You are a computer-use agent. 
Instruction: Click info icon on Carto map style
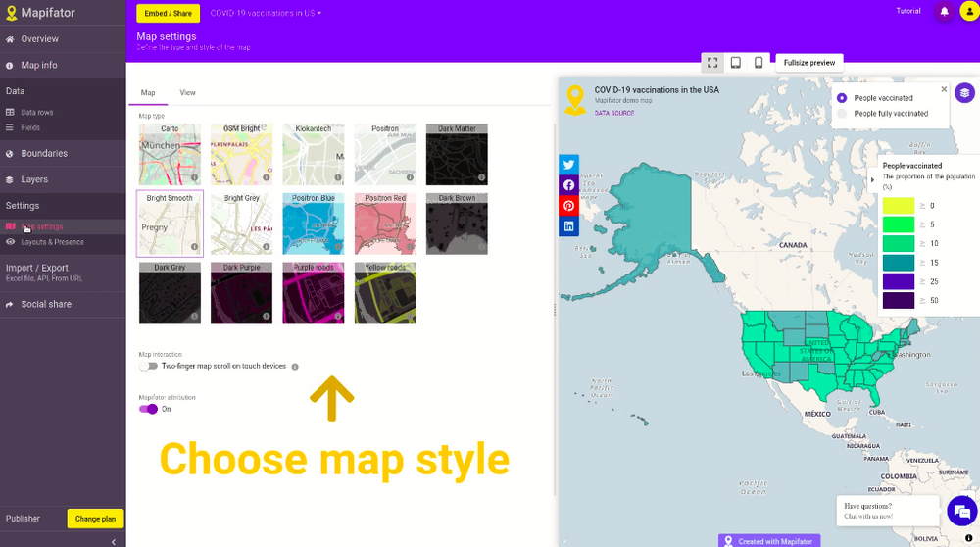click(194, 177)
